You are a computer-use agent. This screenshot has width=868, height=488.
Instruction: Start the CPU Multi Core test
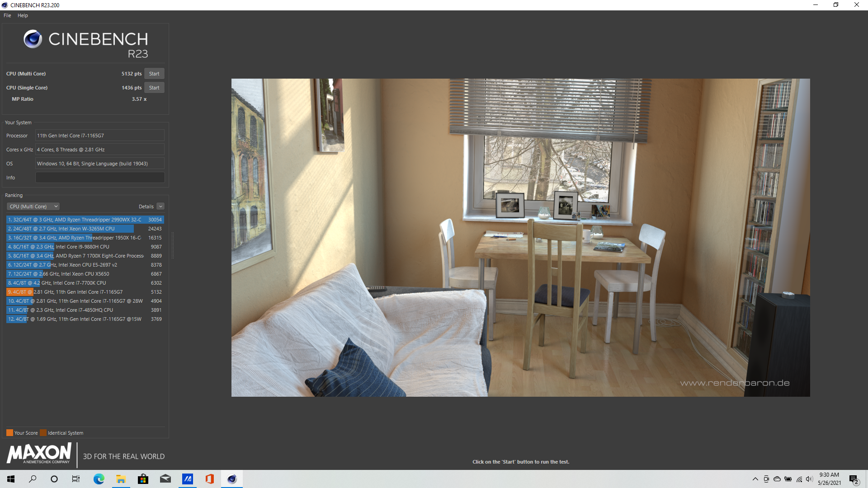pos(154,74)
